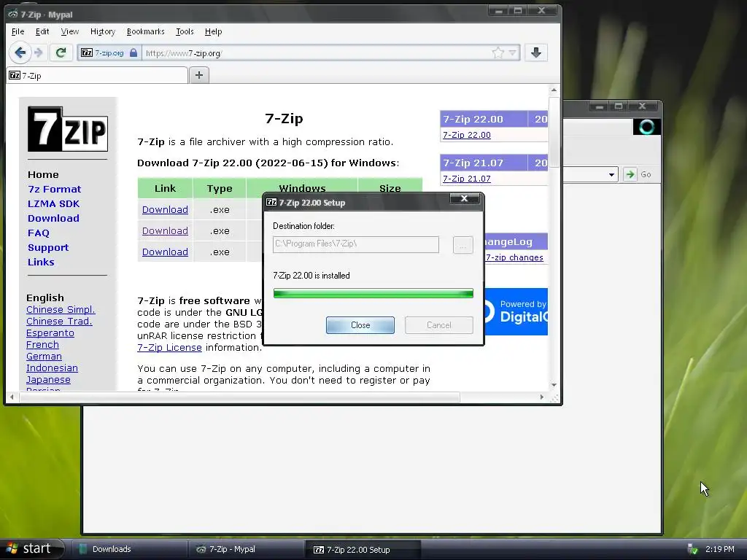747x560 pixels.
Task: Click the URL address field
Action: 317,52
